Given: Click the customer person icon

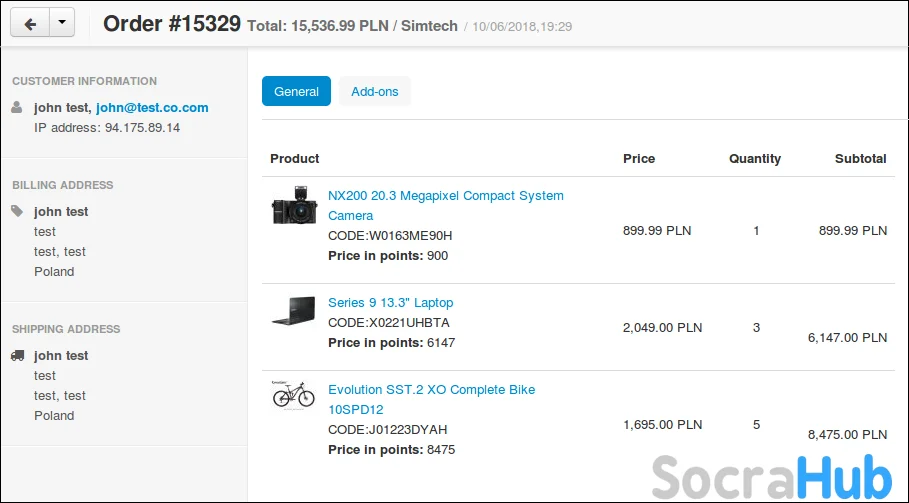Looking at the screenshot, I should pos(17,107).
